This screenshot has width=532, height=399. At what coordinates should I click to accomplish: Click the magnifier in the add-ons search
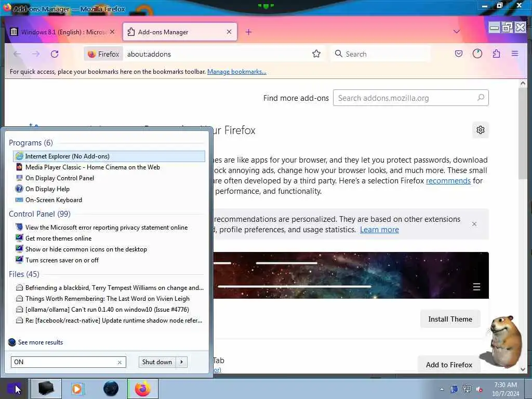pyautogui.click(x=481, y=98)
